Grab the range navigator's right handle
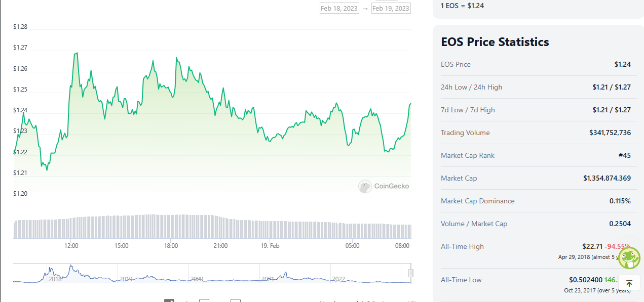The width and height of the screenshot is (644, 302). point(411,273)
